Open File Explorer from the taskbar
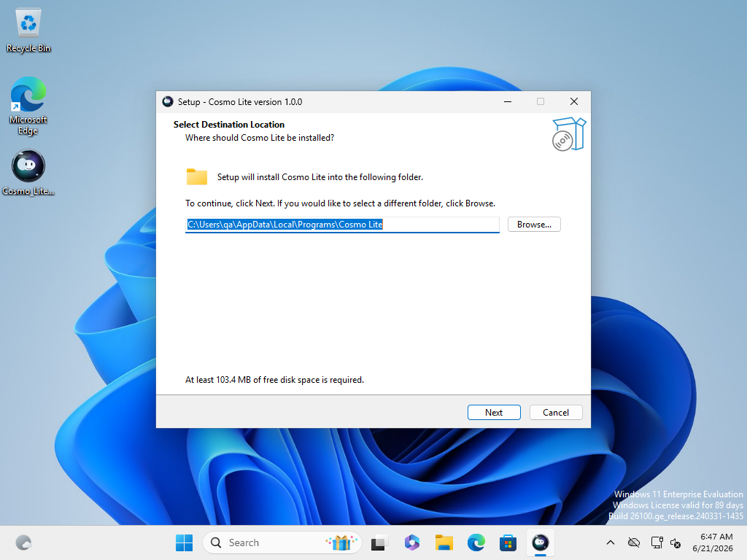Viewport: 747px width, 560px height. pyautogui.click(x=444, y=542)
